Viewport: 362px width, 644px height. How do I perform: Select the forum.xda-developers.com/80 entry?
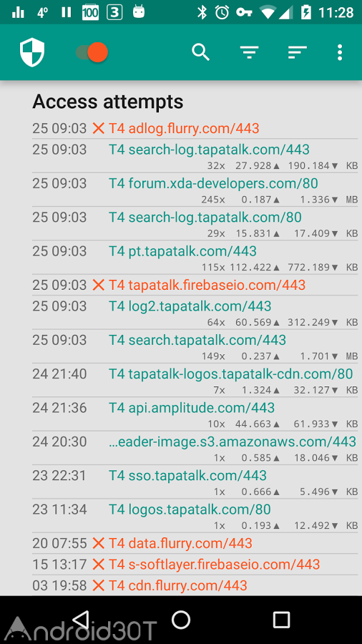point(195,190)
